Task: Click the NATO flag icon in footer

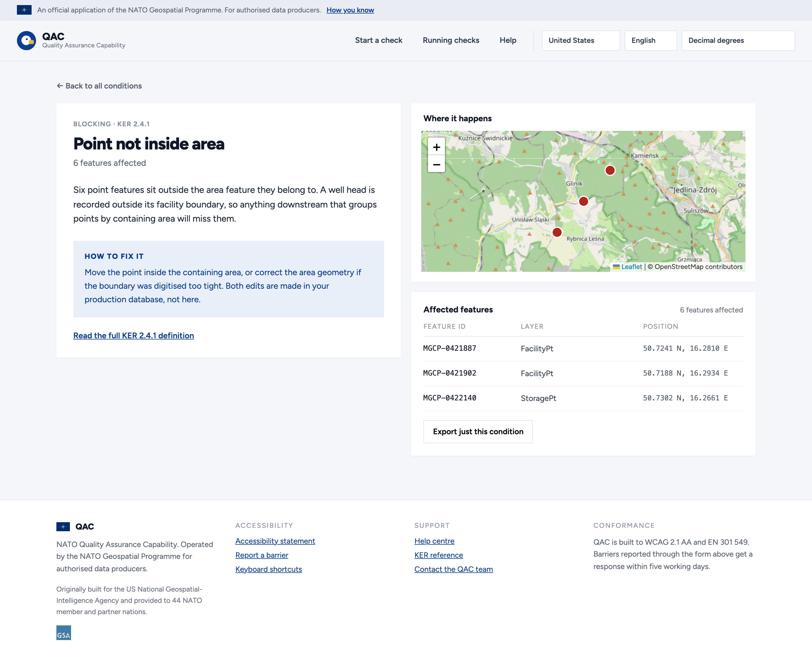Action: point(63,527)
